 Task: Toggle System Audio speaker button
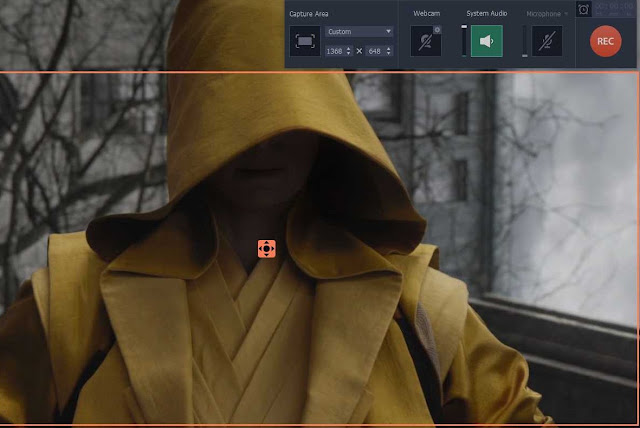tap(487, 41)
